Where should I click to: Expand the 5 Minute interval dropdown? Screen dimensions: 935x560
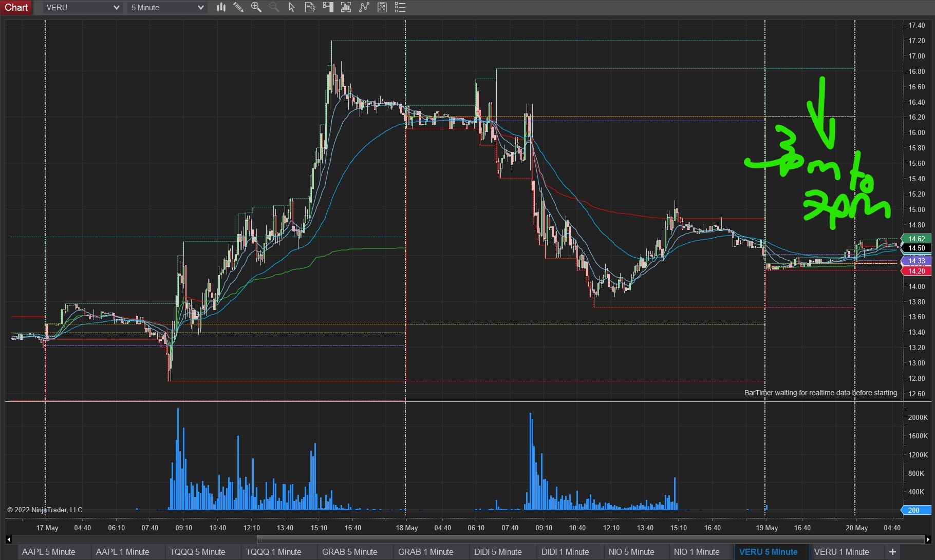pos(167,8)
